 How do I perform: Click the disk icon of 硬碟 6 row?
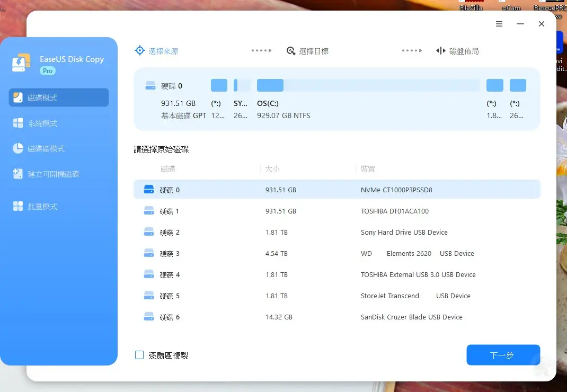149,317
